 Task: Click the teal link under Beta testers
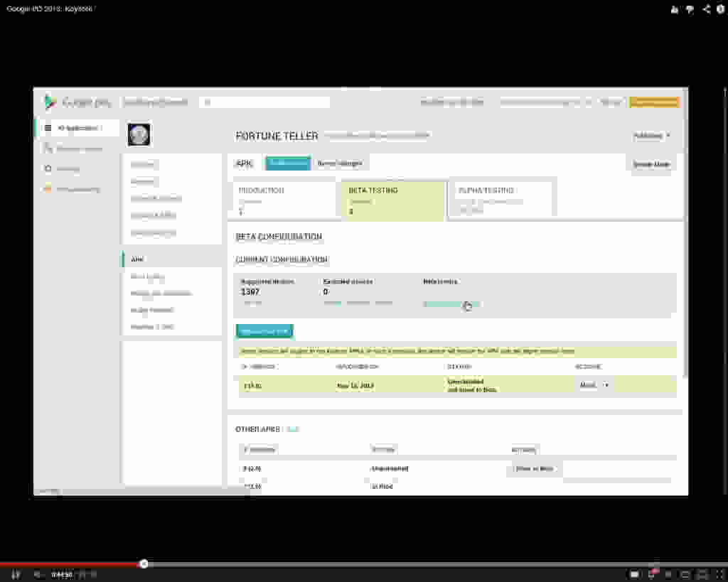(x=451, y=304)
